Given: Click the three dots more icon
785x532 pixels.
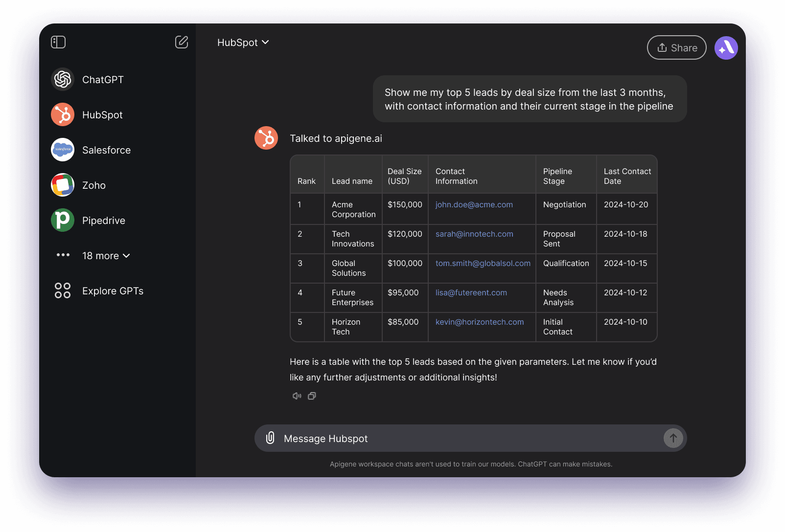Looking at the screenshot, I should [63, 255].
